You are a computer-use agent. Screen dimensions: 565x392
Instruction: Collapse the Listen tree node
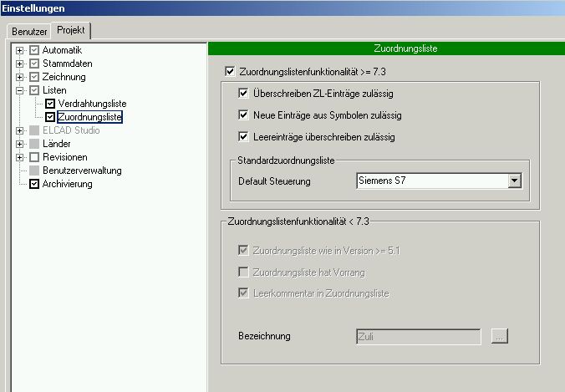[x=20, y=90]
